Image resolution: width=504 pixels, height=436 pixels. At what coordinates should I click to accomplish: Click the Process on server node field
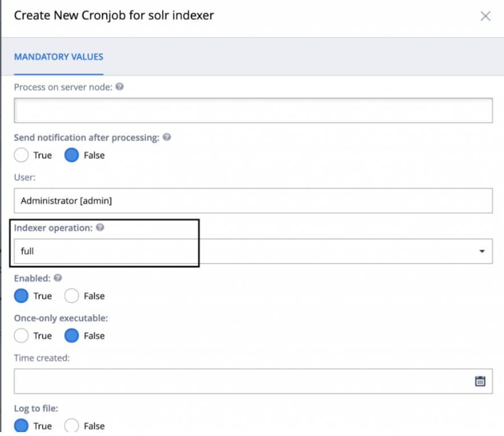point(253,110)
